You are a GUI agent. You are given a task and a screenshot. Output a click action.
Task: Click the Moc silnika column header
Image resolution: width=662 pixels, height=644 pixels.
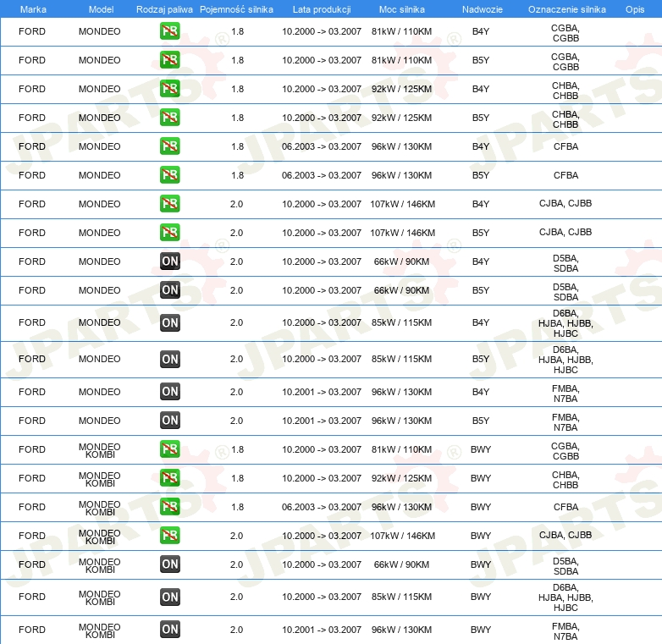coord(401,9)
